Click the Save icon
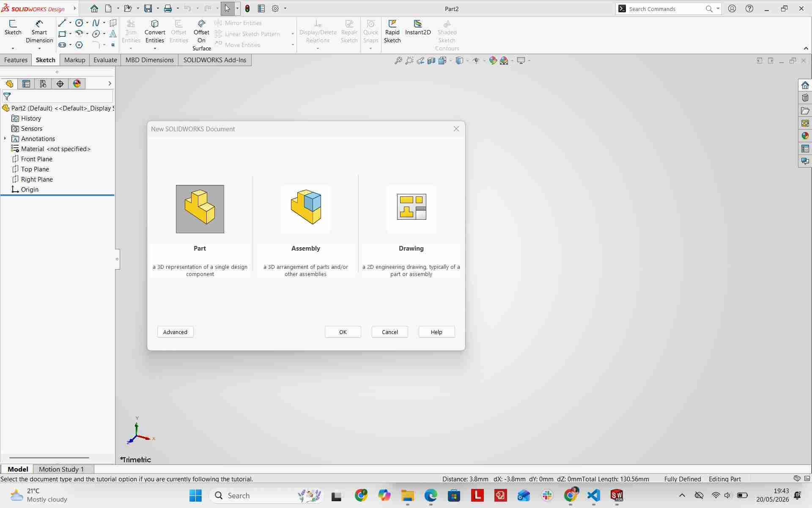The image size is (812, 508). tap(148, 8)
